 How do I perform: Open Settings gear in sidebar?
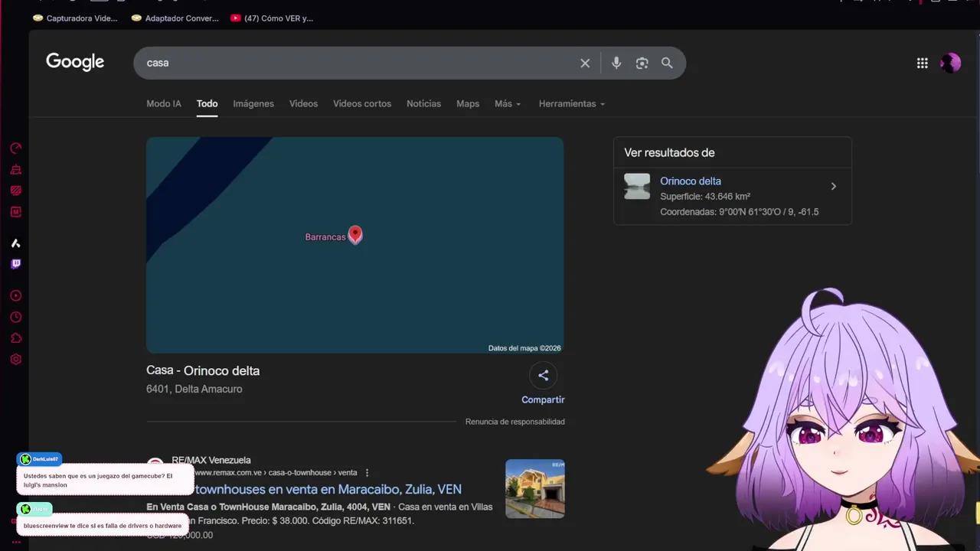click(15, 360)
